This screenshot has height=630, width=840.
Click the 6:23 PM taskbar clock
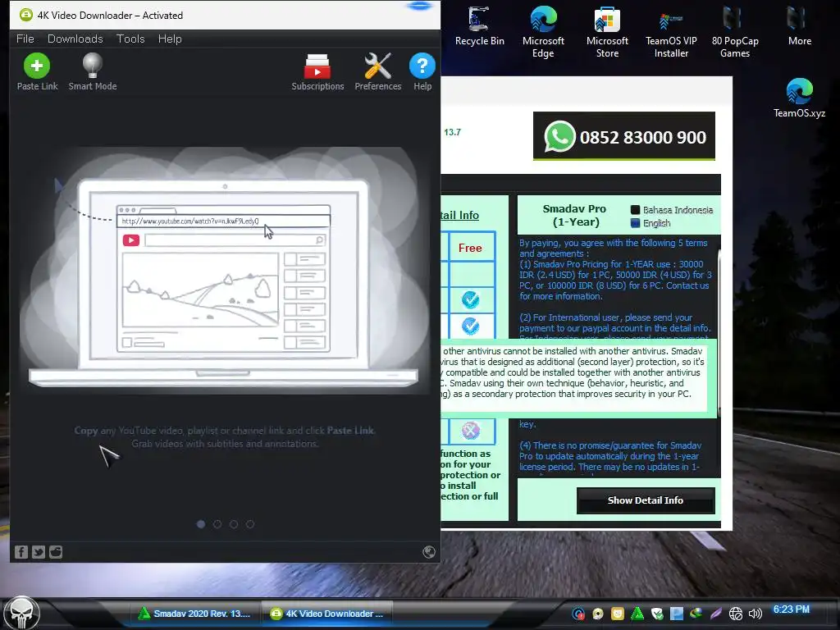792,609
